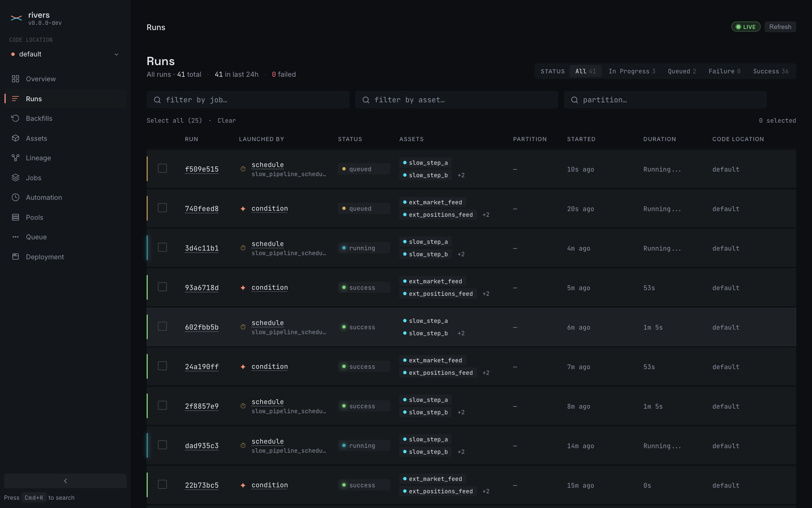Click Cmd+K search shortcut hint
The width and height of the screenshot is (812, 508).
[x=34, y=497]
